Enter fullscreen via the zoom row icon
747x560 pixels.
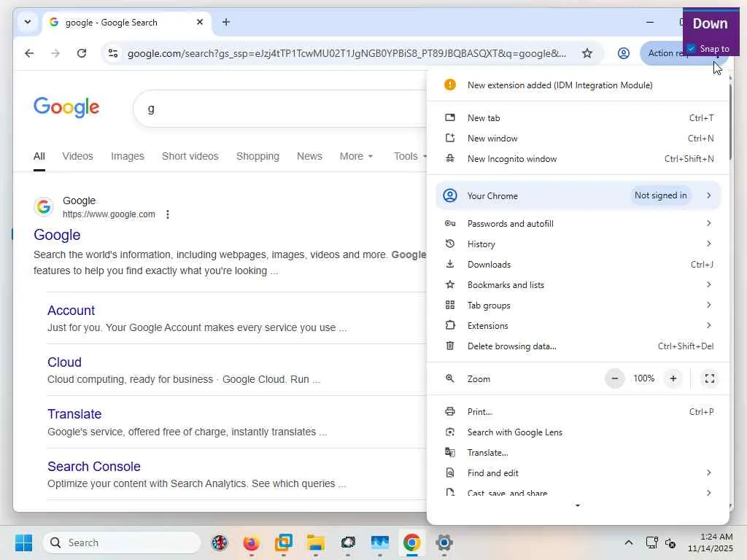tap(709, 378)
